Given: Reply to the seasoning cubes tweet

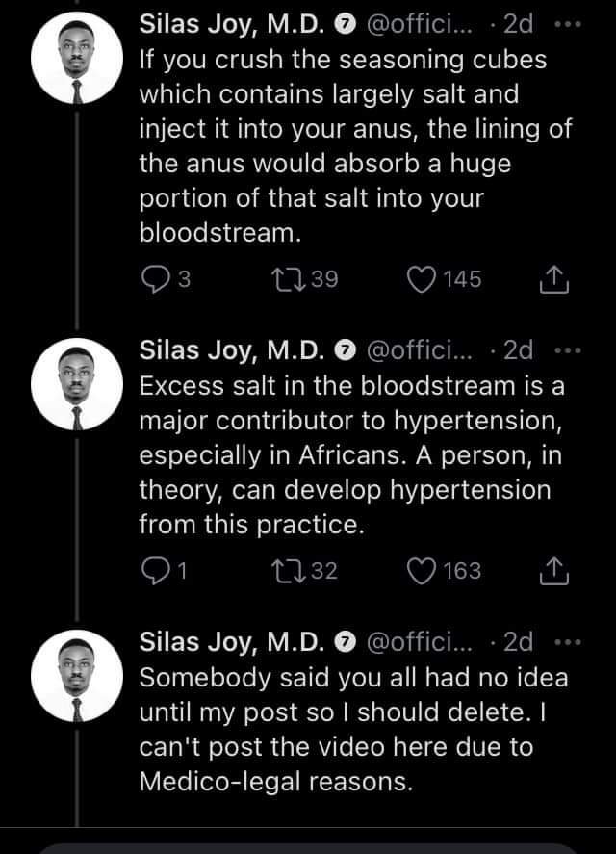Looking at the screenshot, I should point(155,279).
